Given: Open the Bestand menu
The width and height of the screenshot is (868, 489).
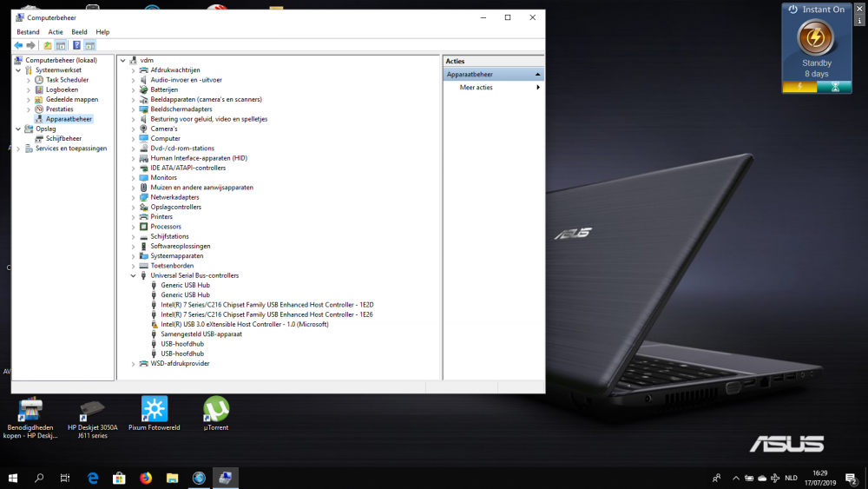Looking at the screenshot, I should [x=28, y=32].
